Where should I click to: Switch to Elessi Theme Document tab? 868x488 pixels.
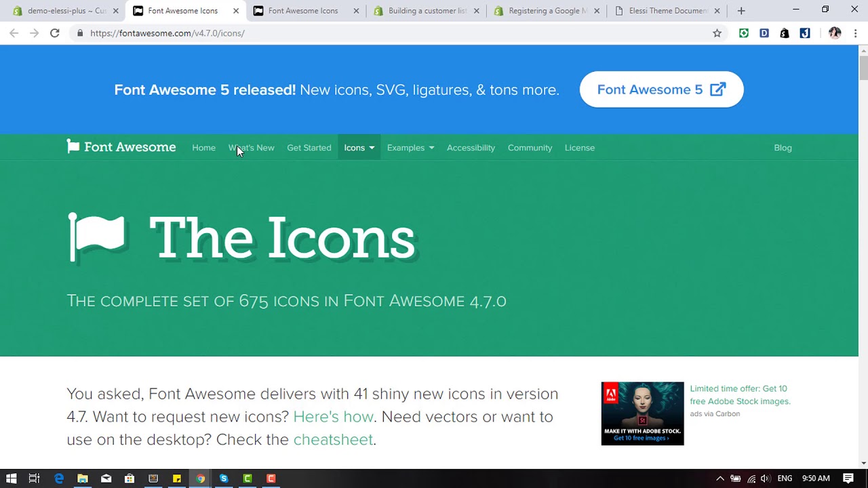pos(667,11)
